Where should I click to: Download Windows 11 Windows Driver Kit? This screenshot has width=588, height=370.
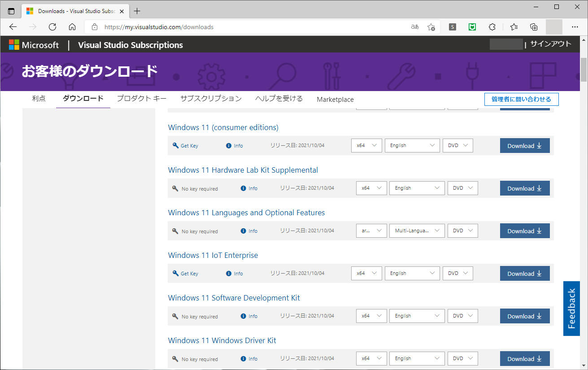pos(525,359)
